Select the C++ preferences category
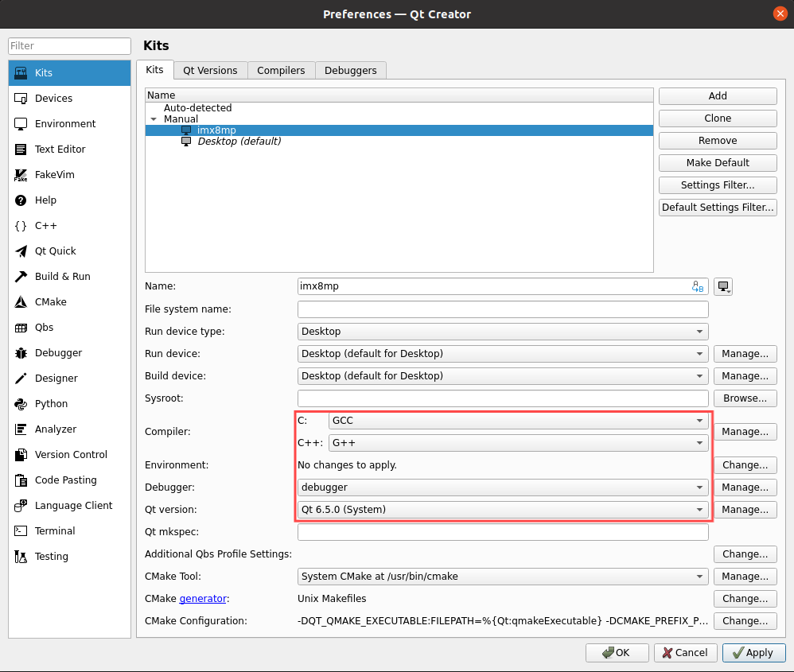Viewport: 794px width, 672px height. [x=69, y=226]
